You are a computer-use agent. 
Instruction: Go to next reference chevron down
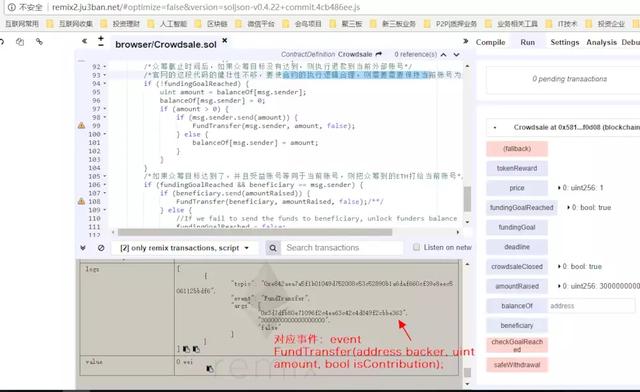tap(457, 54)
